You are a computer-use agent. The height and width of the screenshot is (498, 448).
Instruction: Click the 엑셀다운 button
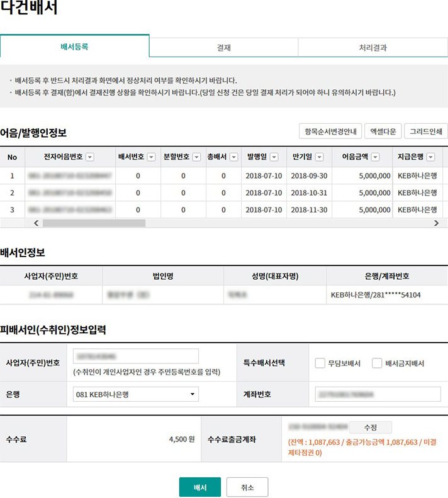[382, 131]
